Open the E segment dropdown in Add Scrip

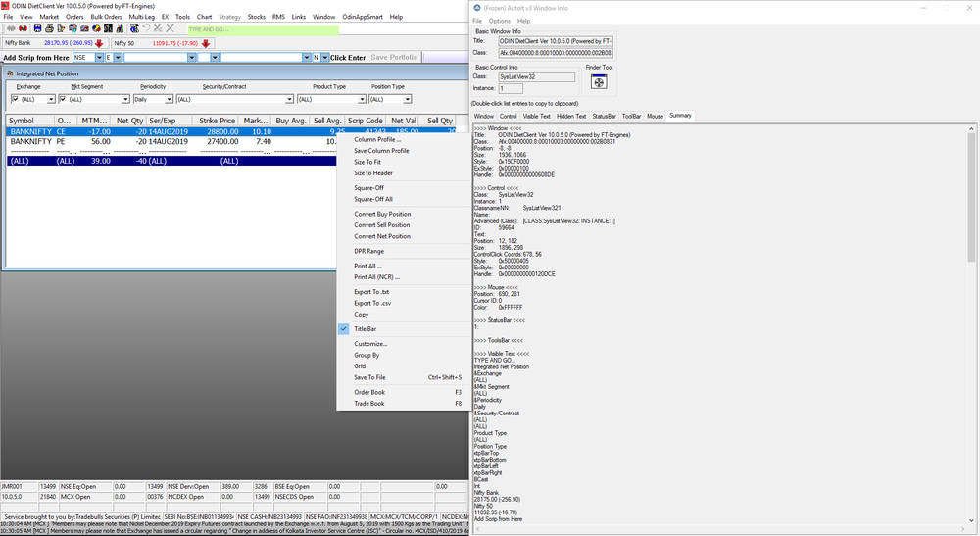tap(118, 58)
